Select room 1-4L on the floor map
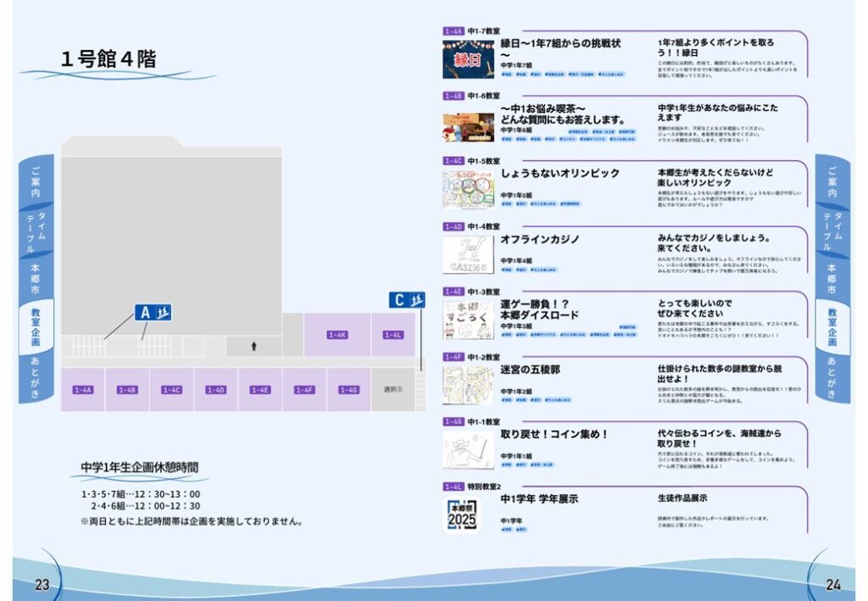 coord(392,335)
